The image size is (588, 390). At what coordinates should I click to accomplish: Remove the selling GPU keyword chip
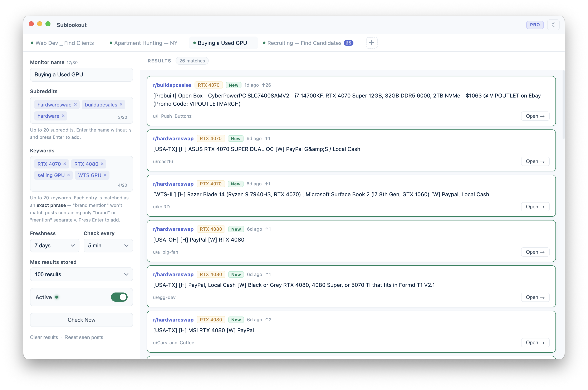[69, 175]
